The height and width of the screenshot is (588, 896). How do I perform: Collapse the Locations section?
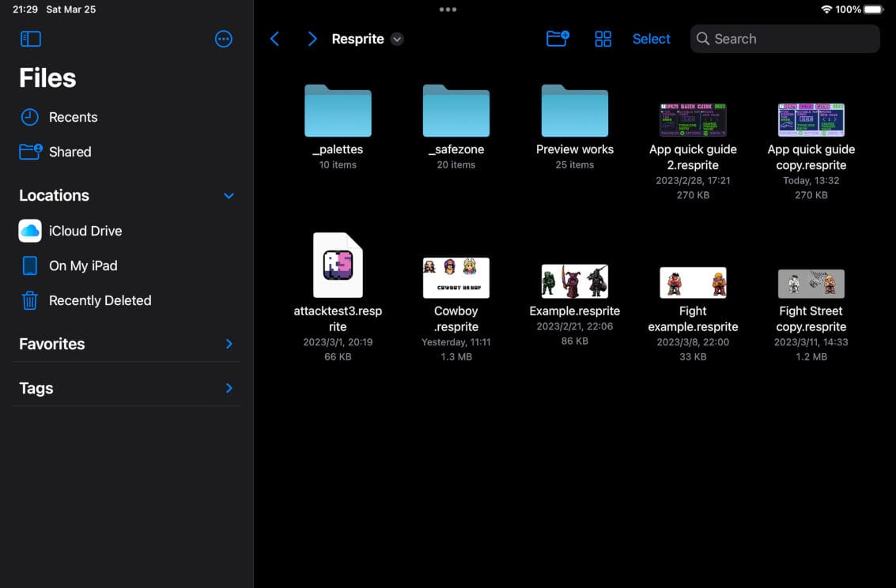point(229,196)
